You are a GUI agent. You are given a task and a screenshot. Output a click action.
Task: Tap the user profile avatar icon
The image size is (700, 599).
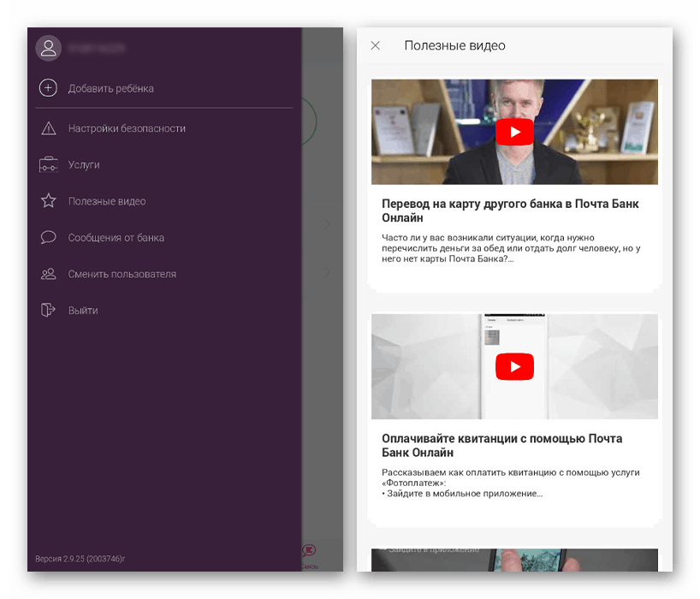coord(48,48)
